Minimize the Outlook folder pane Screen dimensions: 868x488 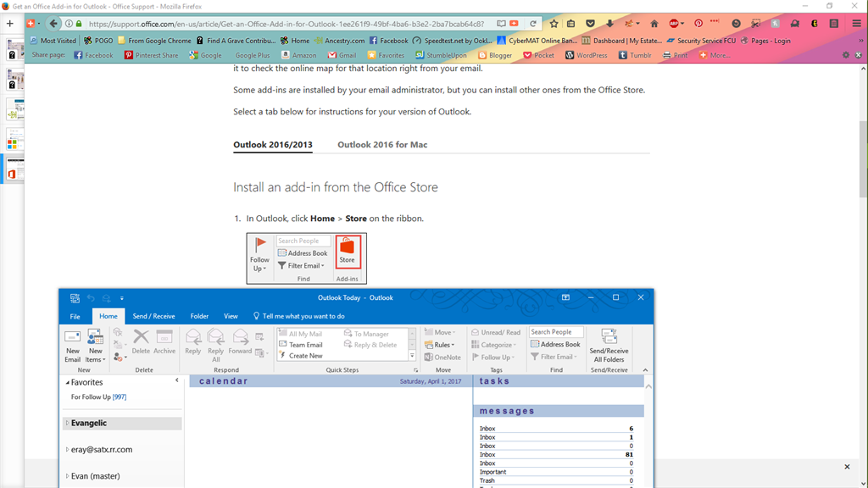pyautogui.click(x=177, y=380)
